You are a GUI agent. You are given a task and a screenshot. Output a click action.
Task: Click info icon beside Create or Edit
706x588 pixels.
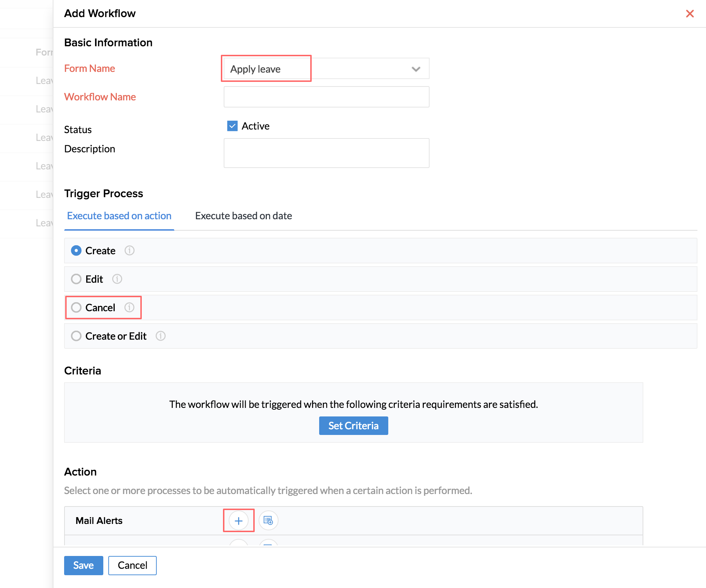tap(161, 336)
